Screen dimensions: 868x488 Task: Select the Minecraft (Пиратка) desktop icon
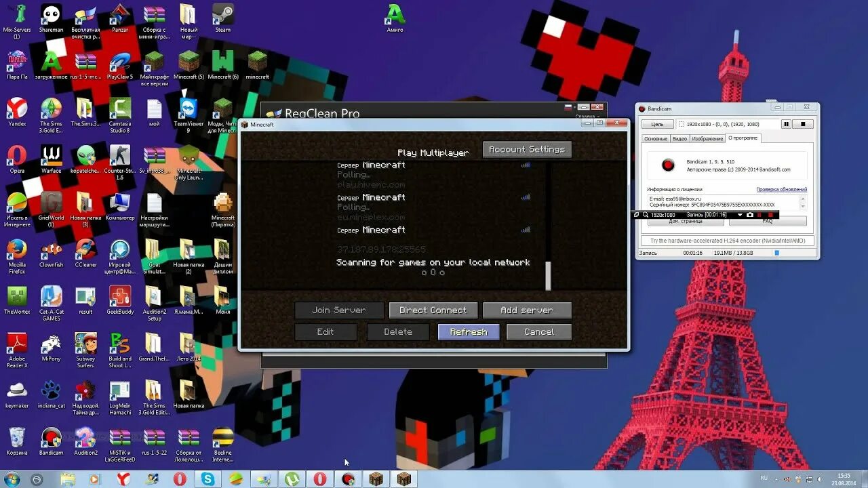coord(223,210)
